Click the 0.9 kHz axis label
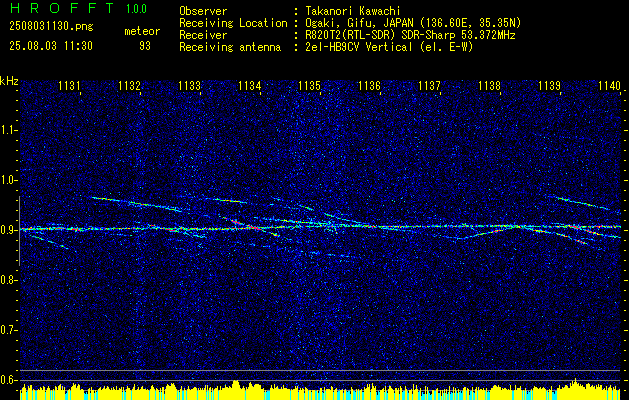The image size is (629, 400). click(8, 230)
